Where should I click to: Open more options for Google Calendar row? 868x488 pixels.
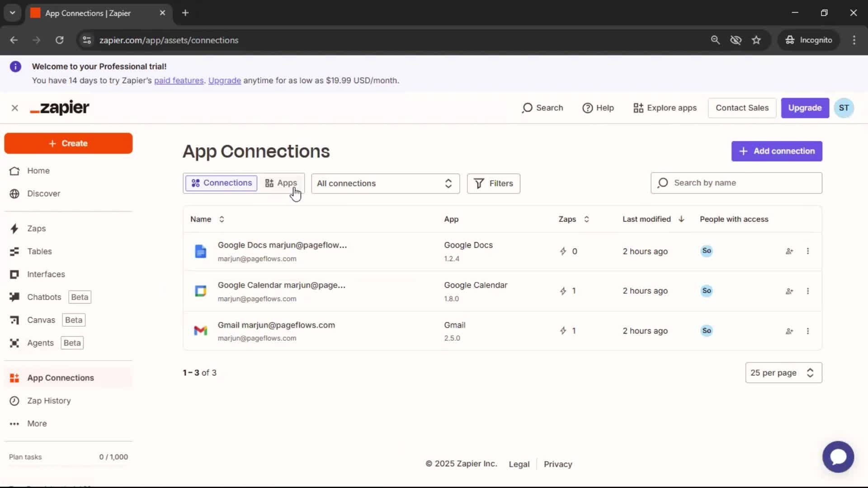pyautogui.click(x=808, y=291)
